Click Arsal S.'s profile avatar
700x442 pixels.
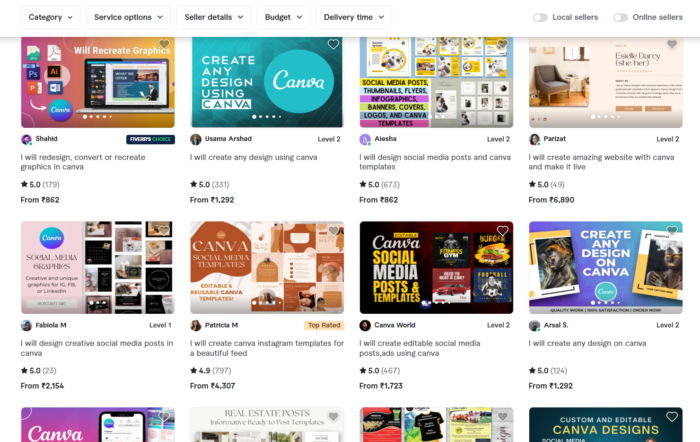pyautogui.click(x=534, y=325)
